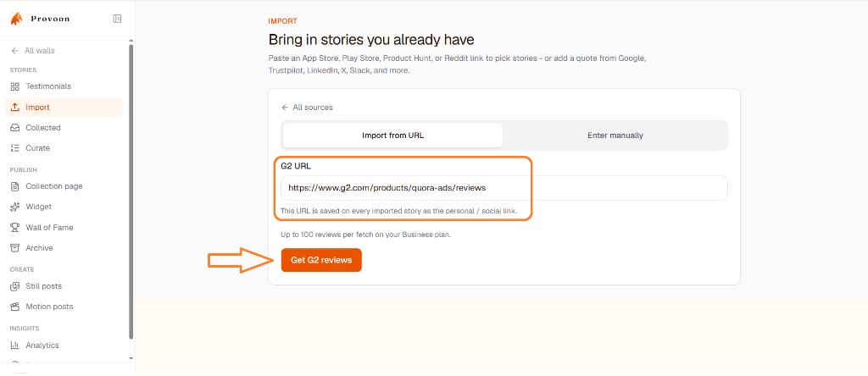This screenshot has width=868, height=376.
Task: Click the Motion posts clapperboard icon
Action: (x=15, y=307)
